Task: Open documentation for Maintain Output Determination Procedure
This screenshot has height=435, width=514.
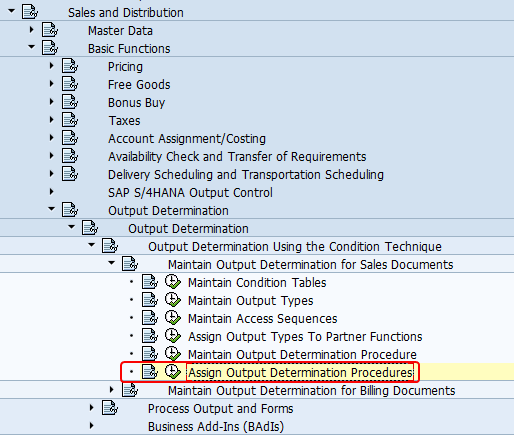Action: (150, 354)
